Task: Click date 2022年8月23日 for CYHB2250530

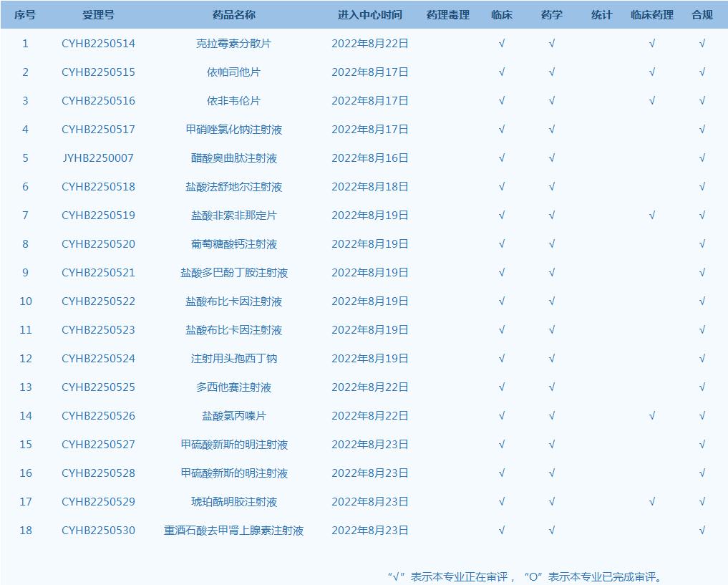Action: click(369, 531)
